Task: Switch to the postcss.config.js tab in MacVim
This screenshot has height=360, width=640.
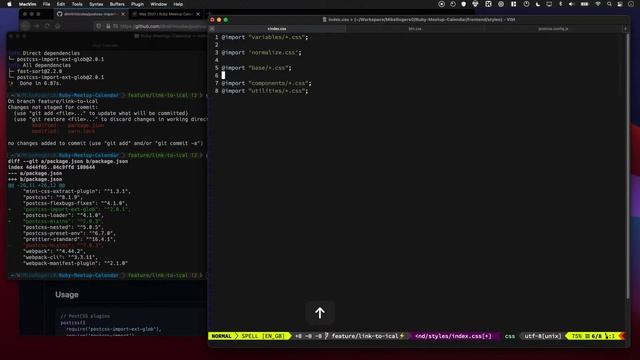Action: 553,29
